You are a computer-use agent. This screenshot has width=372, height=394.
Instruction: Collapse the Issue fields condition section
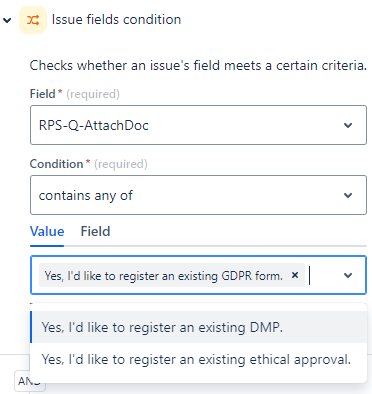coord(7,20)
